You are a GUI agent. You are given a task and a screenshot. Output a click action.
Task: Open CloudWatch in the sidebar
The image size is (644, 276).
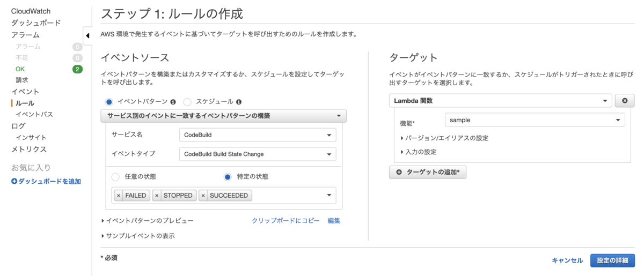(31, 11)
